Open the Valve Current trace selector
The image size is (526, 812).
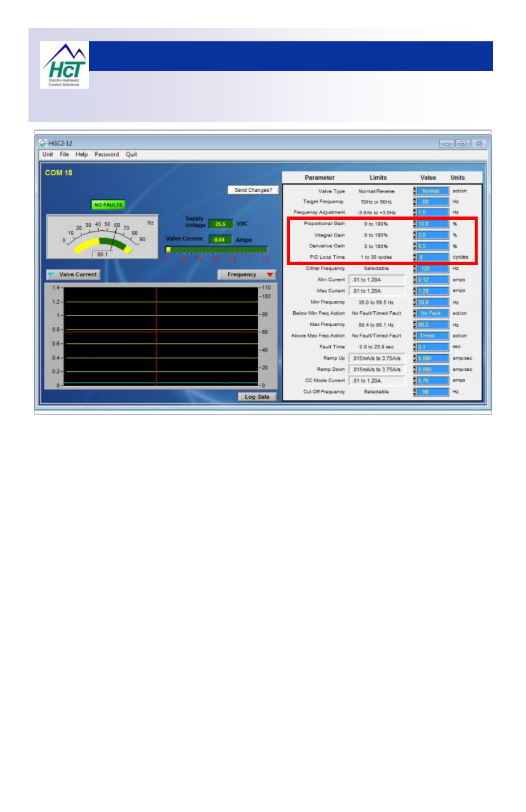[73, 274]
